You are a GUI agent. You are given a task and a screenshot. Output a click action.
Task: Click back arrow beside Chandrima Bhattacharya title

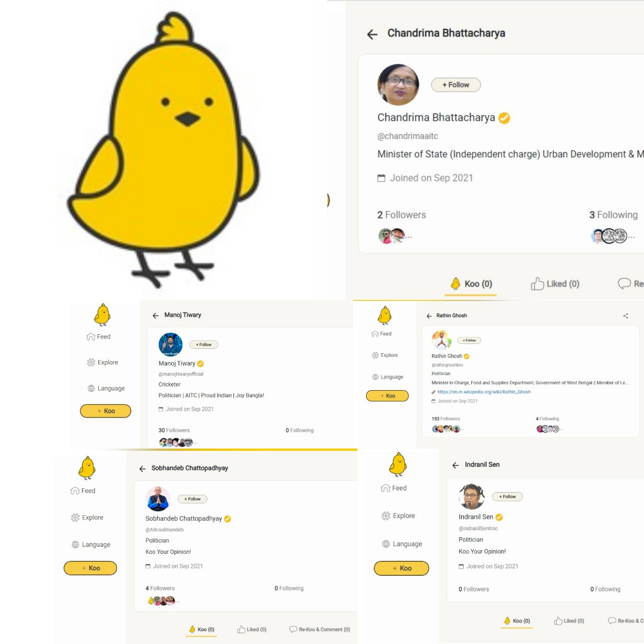[x=372, y=34]
